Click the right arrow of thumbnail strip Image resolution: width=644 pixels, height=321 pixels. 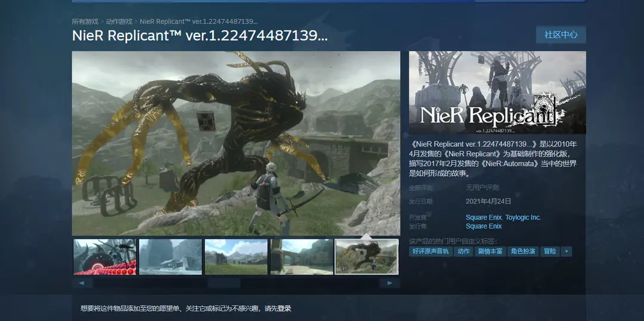(x=389, y=283)
